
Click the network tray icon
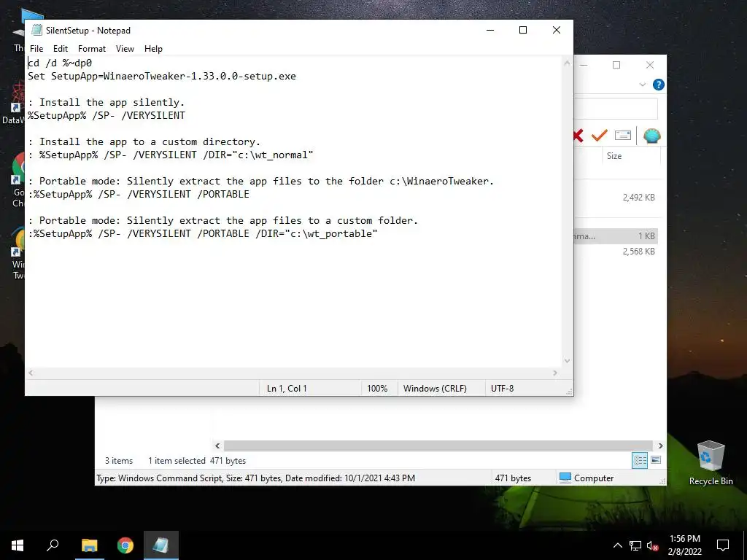[x=635, y=545]
